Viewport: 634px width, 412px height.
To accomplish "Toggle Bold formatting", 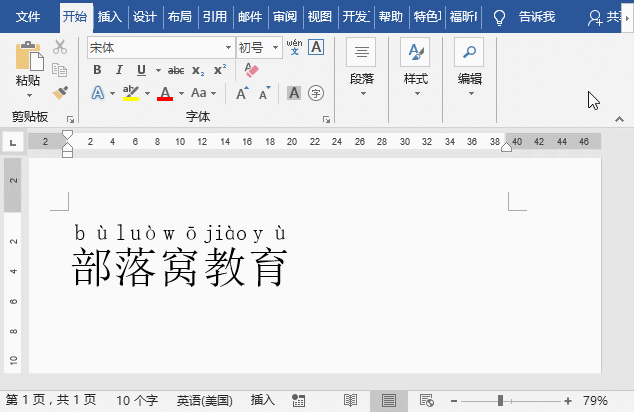I will (97, 70).
